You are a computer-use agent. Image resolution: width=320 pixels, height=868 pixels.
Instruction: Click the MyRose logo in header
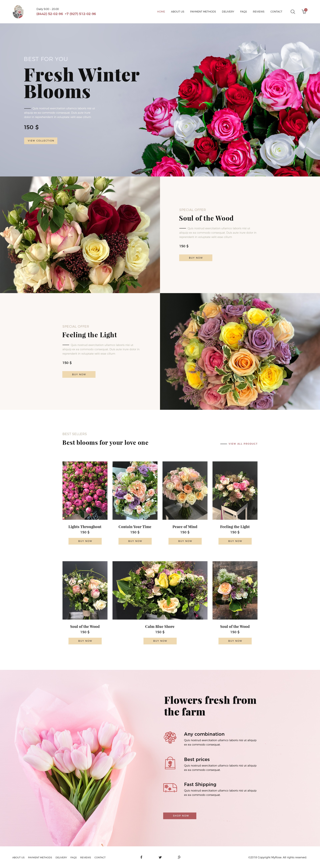point(18,12)
